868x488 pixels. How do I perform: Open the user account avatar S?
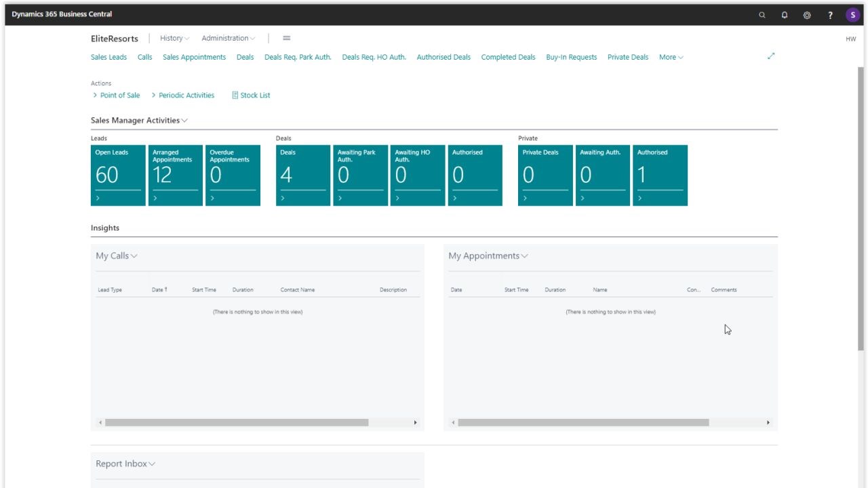point(852,15)
